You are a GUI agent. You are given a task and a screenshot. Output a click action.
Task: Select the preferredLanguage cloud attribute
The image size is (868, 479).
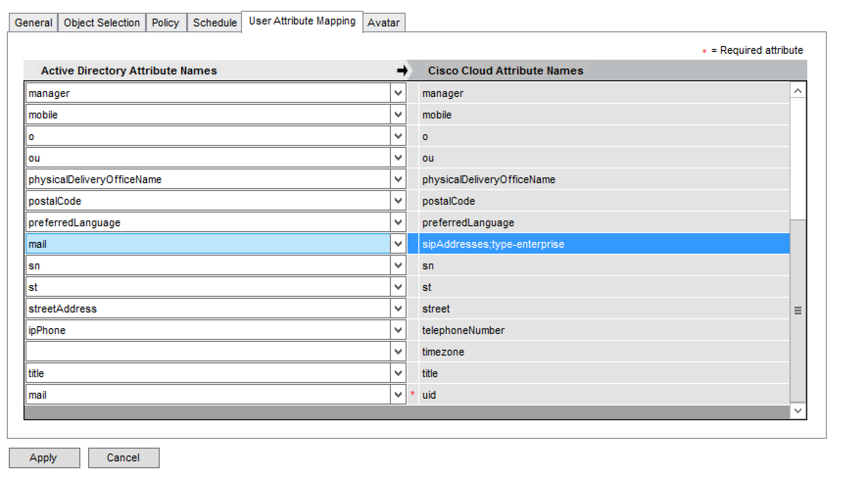pyautogui.click(x=604, y=222)
